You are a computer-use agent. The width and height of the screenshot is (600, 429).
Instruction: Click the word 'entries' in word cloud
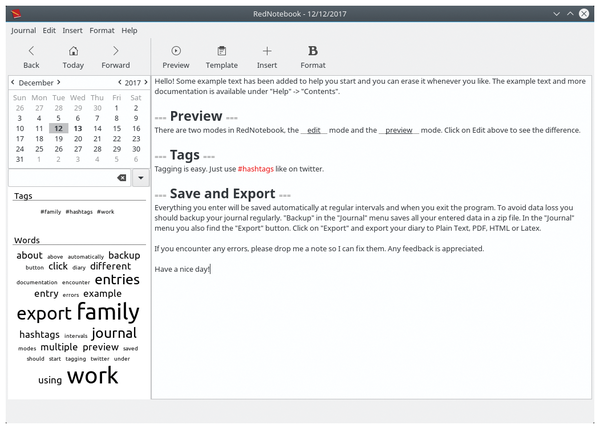click(117, 280)
